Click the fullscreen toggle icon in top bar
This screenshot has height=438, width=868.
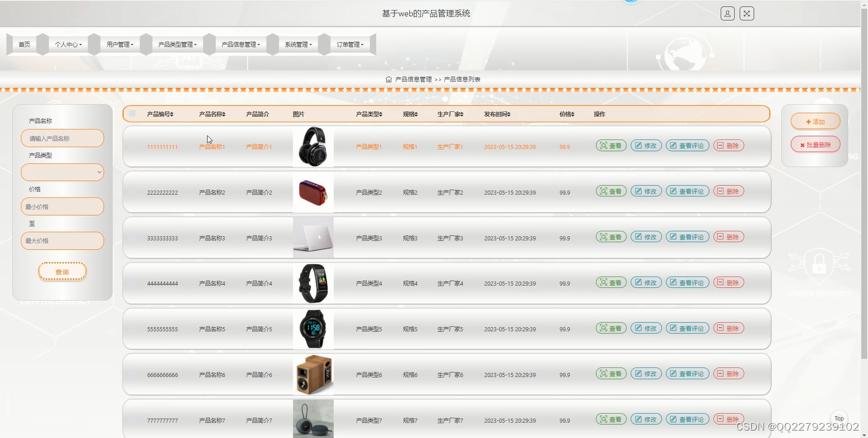coord(746,13)
